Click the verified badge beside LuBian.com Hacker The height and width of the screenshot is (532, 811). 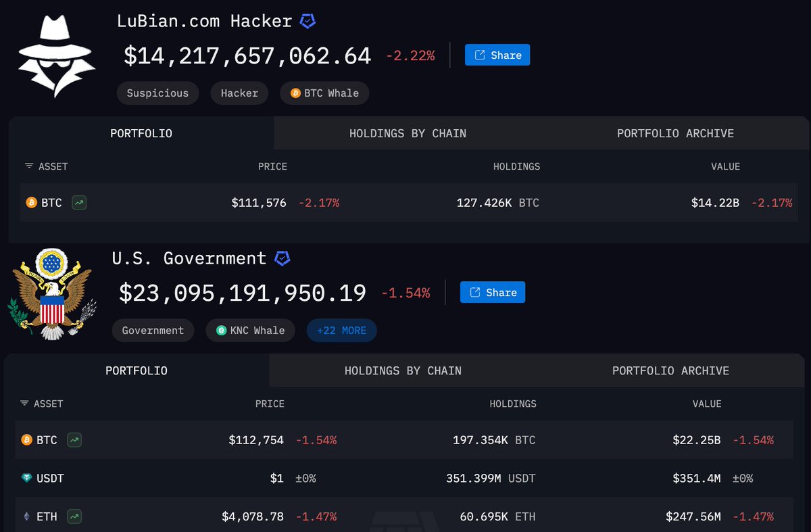click(308, 21)
